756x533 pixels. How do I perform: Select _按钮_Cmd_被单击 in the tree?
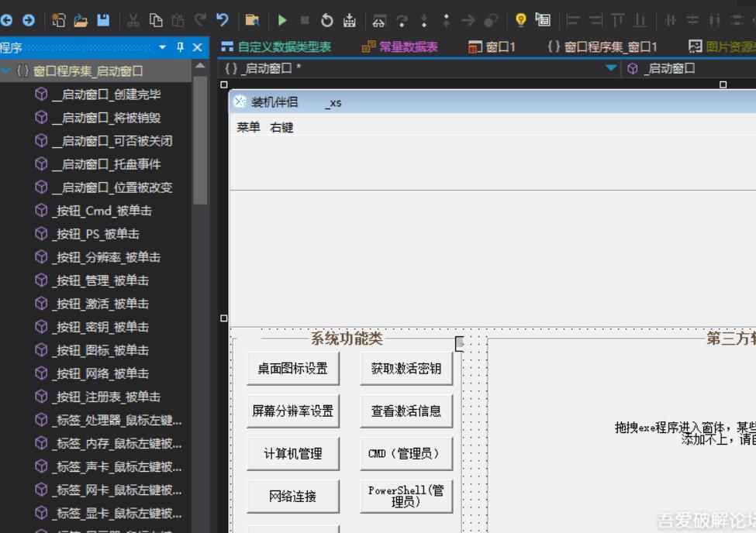click(102, 211)
